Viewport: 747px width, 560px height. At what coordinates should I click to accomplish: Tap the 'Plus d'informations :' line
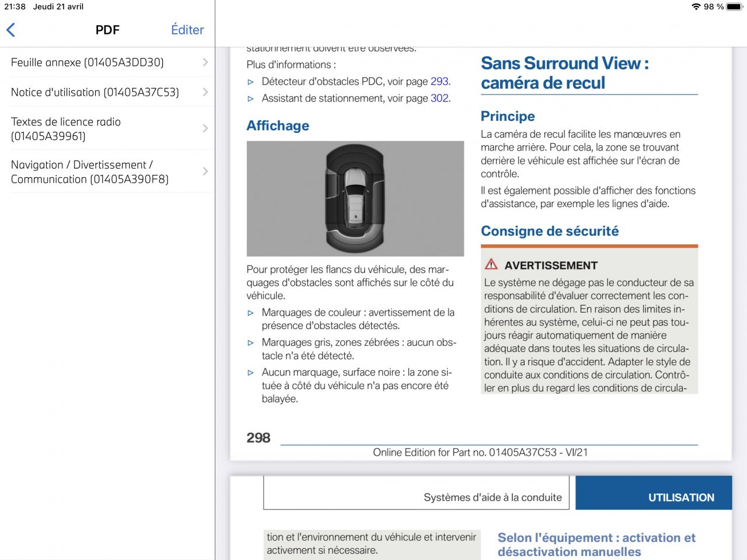(291, 65)
